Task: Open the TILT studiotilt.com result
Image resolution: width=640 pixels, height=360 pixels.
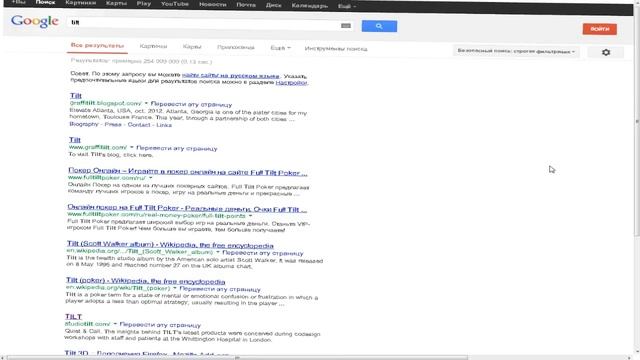Action: pyautogui.click(x=73, y=316)
